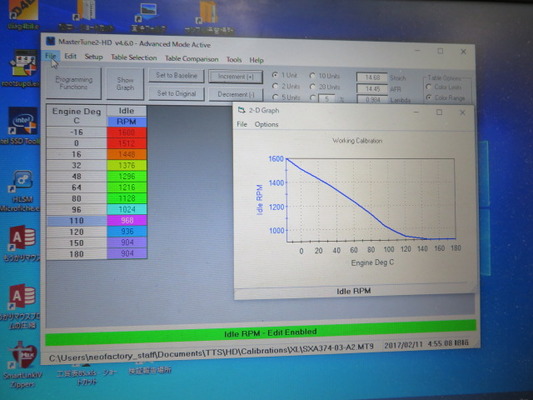Screen dimensions: 533x400
Task: Select the 904 RPM cell at 150 degrees
Action: click(126, 243)
